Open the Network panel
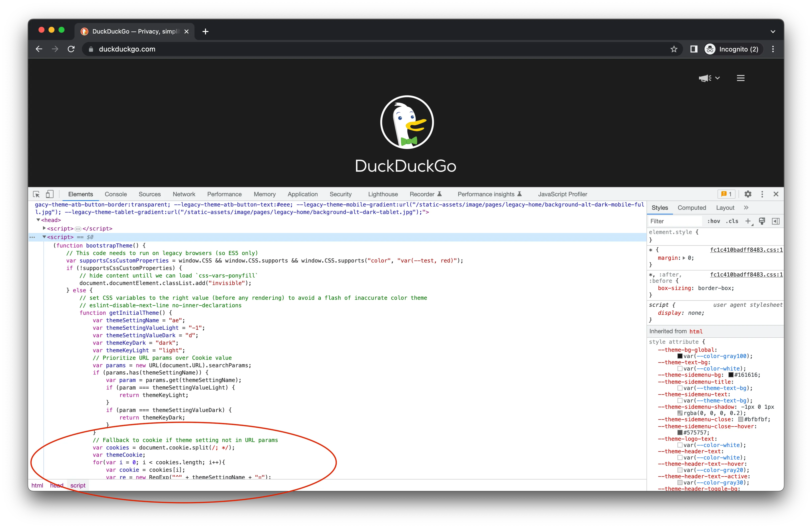 point(184,194)
